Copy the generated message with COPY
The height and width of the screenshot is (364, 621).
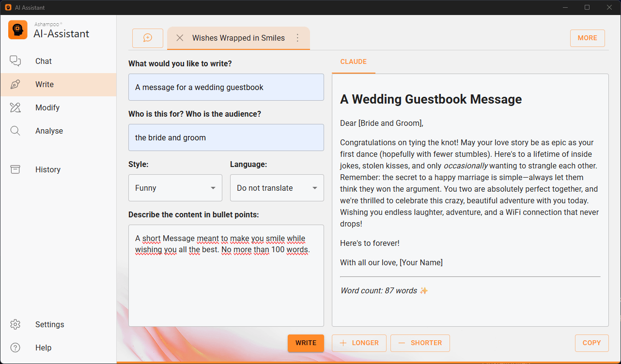(x=592, y=343)
